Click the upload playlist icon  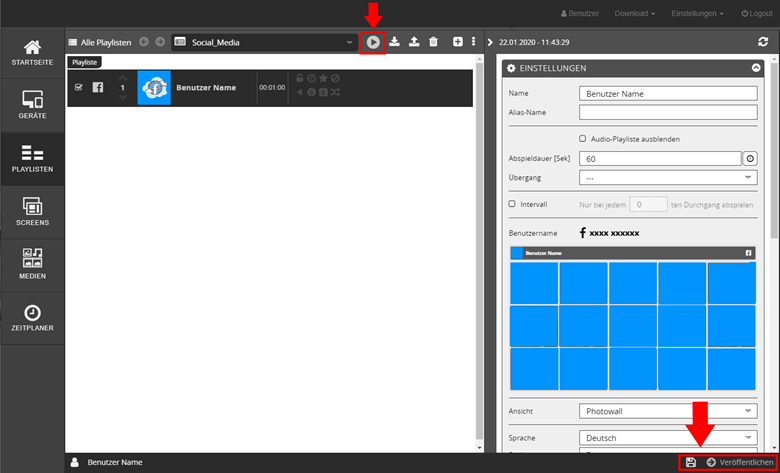tap(413, 42)
